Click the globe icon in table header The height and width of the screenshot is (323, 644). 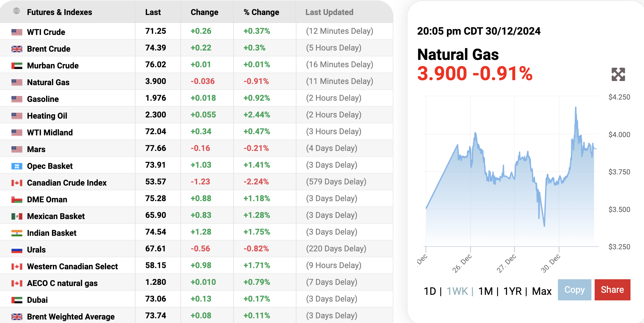click(x=17, y=11)
